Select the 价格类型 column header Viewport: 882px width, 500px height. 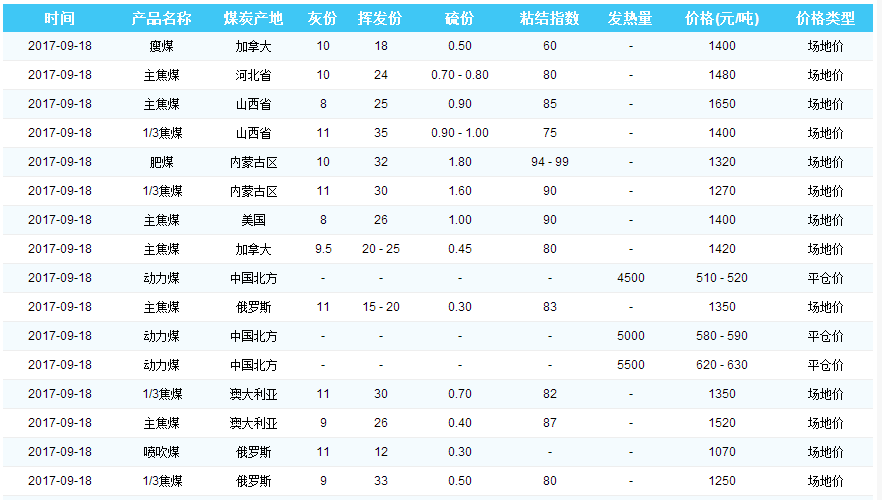pos(825,19)
